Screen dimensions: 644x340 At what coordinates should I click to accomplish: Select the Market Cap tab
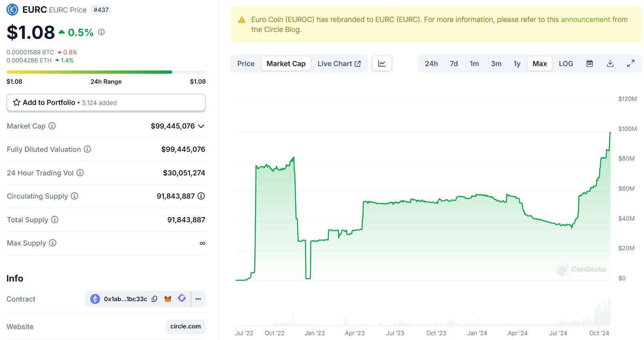tap(286, 63)
